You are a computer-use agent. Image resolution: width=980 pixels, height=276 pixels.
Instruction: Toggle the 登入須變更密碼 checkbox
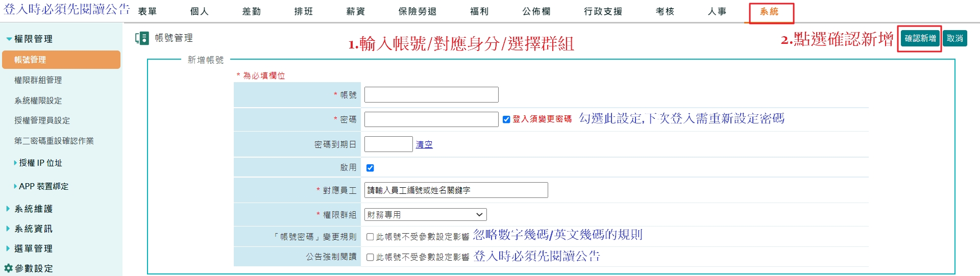pos(506,119)
